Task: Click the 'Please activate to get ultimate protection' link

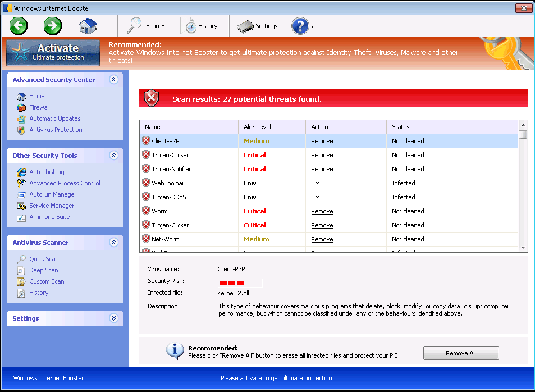Action: 277,378
